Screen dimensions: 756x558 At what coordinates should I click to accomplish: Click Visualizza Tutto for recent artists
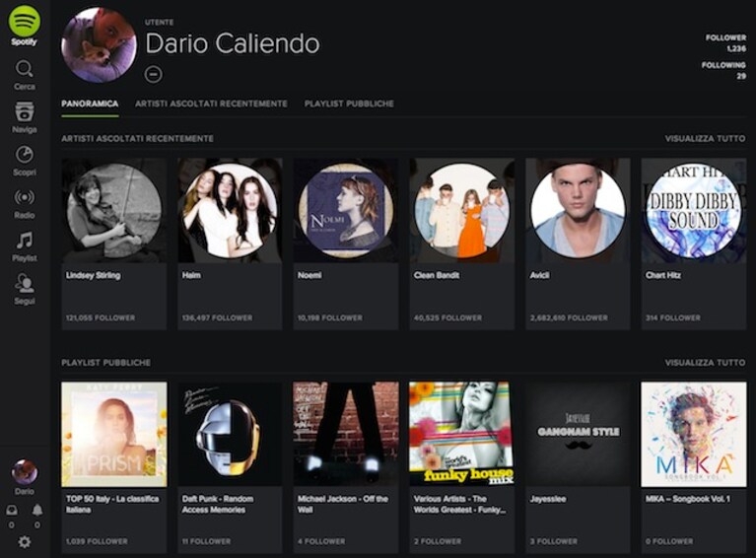coord(705,138)
